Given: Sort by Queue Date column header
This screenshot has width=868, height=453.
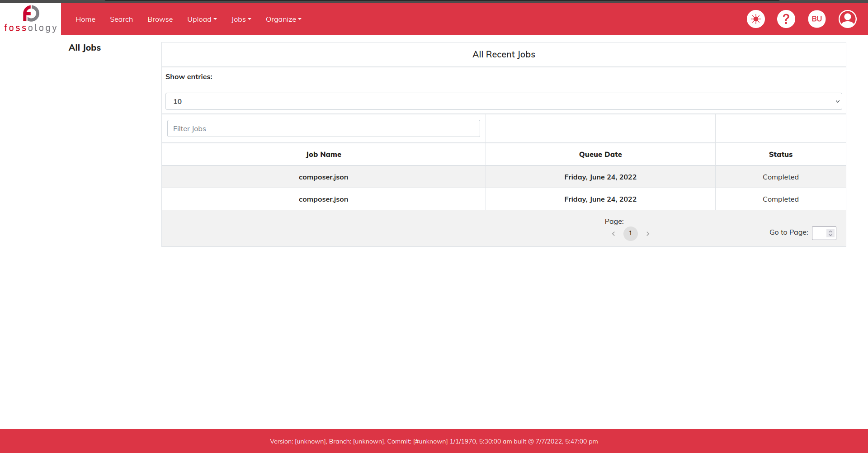Looking at the screenshot, I should pyautogui.click(x=600, y=154).
